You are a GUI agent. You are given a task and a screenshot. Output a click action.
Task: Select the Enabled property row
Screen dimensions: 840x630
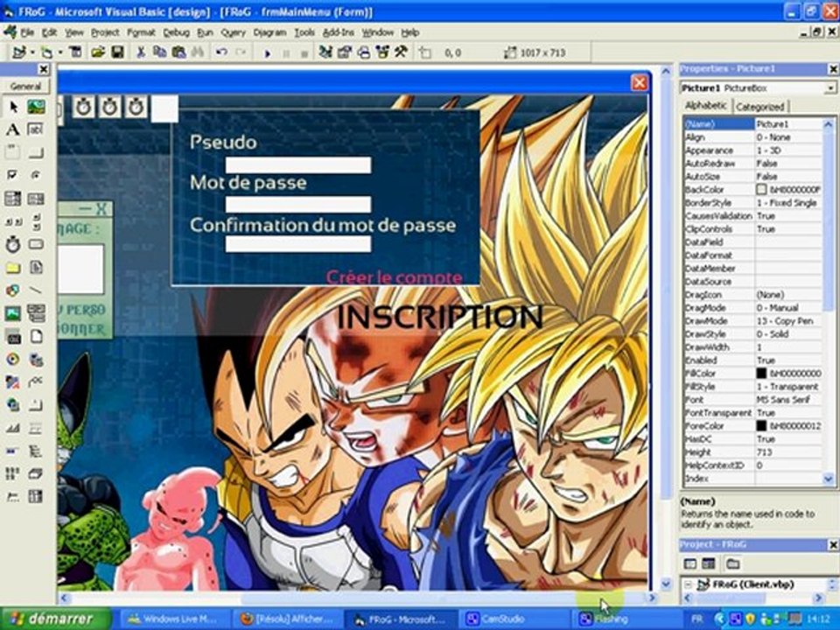[x=753, y=360]
